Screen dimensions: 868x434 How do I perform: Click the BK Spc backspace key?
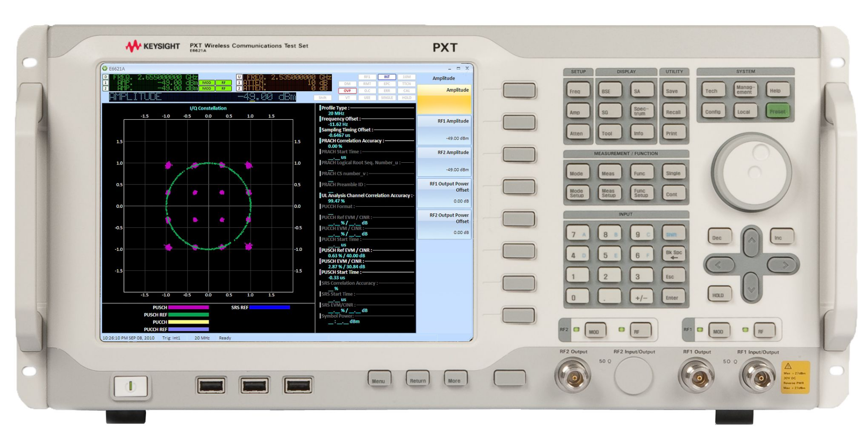pyautogui.click(x=673, y=255)
